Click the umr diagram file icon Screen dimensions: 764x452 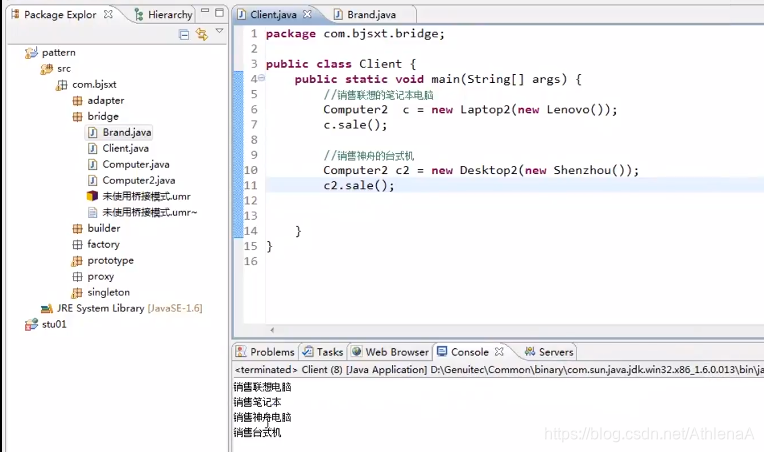tap(92, 196)
